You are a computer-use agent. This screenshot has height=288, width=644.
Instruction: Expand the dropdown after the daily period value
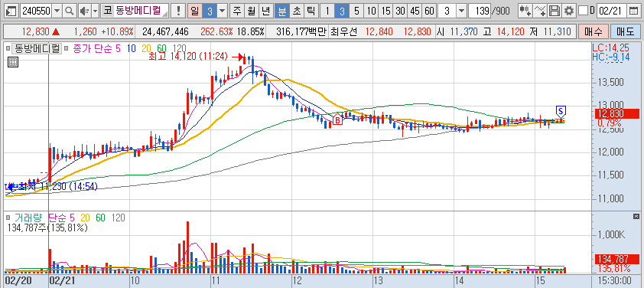222,11
